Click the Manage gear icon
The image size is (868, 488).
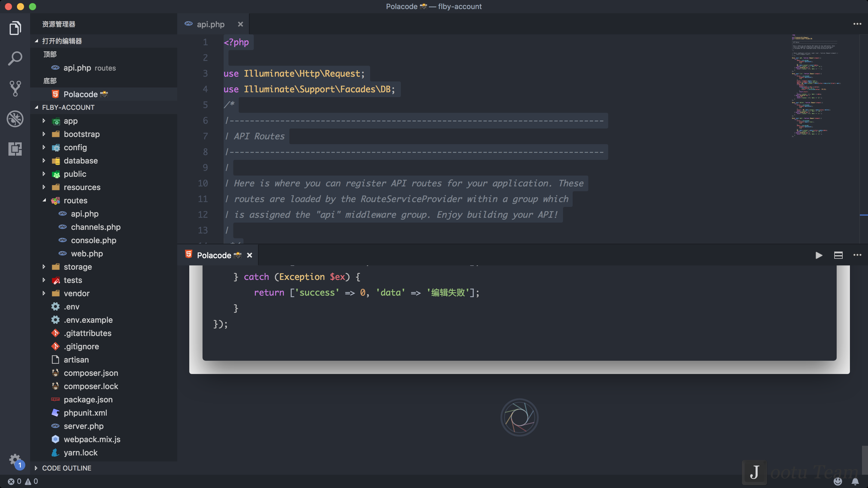(x=14, y=459)
